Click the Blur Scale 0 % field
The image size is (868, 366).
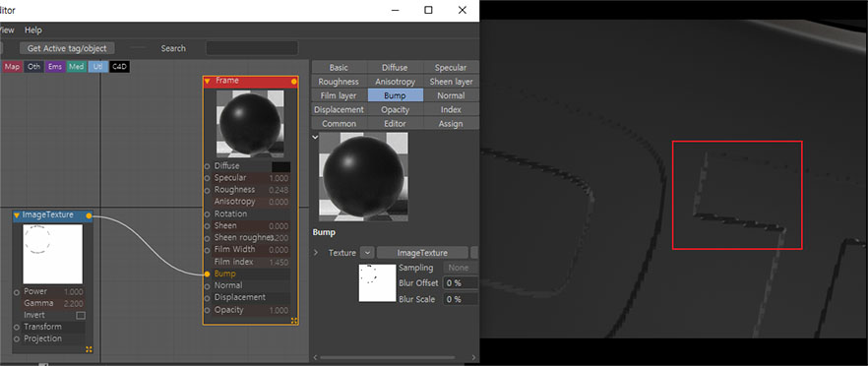tap(461, 299)
